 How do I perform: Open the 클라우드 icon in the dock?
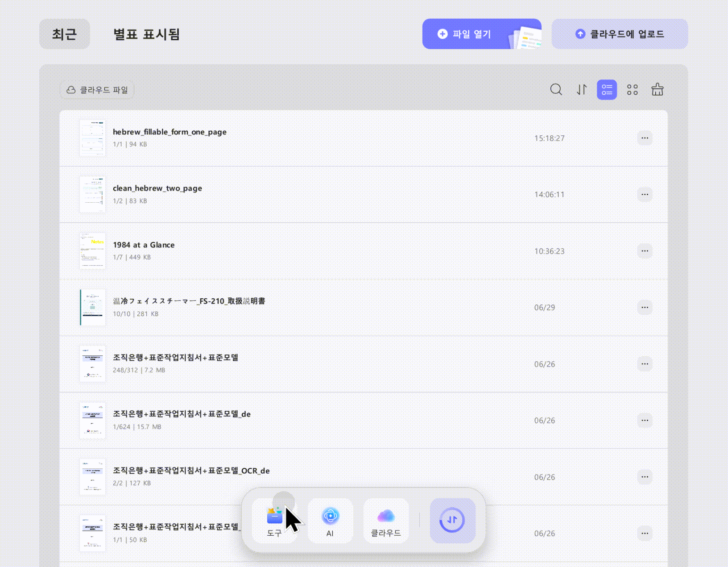click(x=386, y=521)
